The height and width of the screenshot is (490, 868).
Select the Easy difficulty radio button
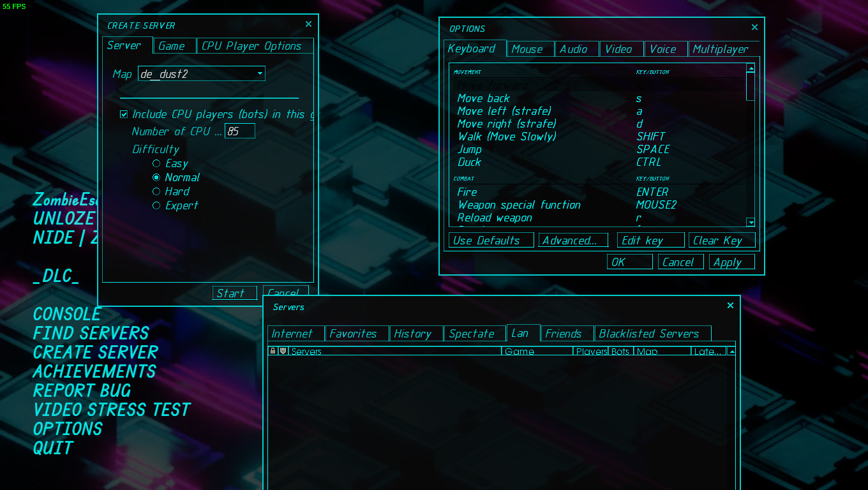point(156,164)
